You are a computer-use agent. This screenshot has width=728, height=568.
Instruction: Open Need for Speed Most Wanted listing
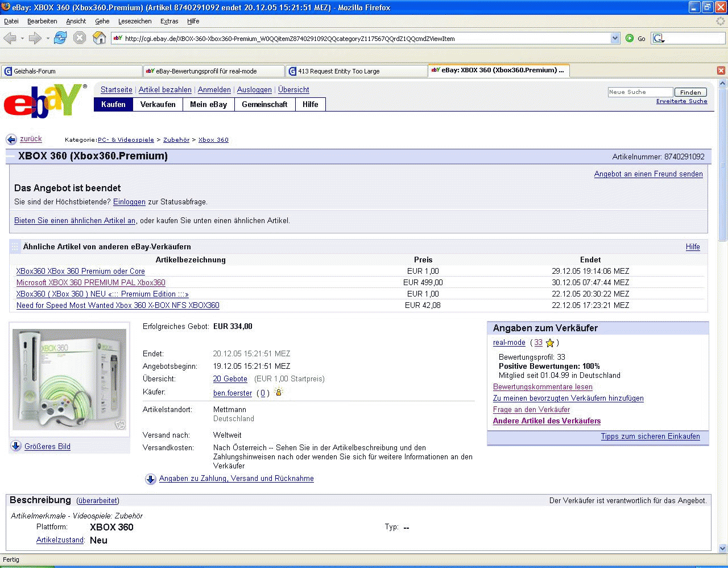[x=118, y=306]
